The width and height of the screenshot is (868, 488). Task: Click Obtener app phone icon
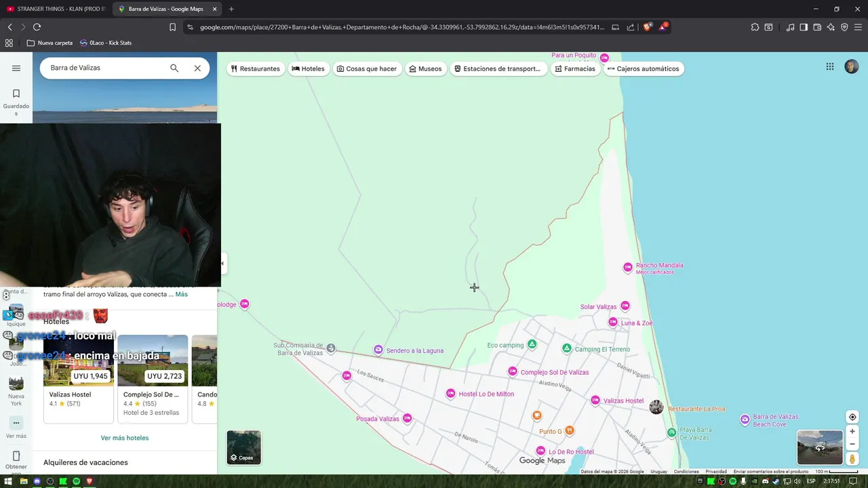[x=16, y=456]
